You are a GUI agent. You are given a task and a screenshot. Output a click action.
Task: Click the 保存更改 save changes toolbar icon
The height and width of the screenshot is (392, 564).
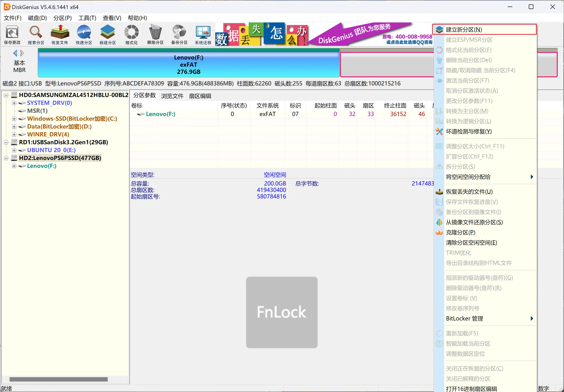tap(12, 35)
